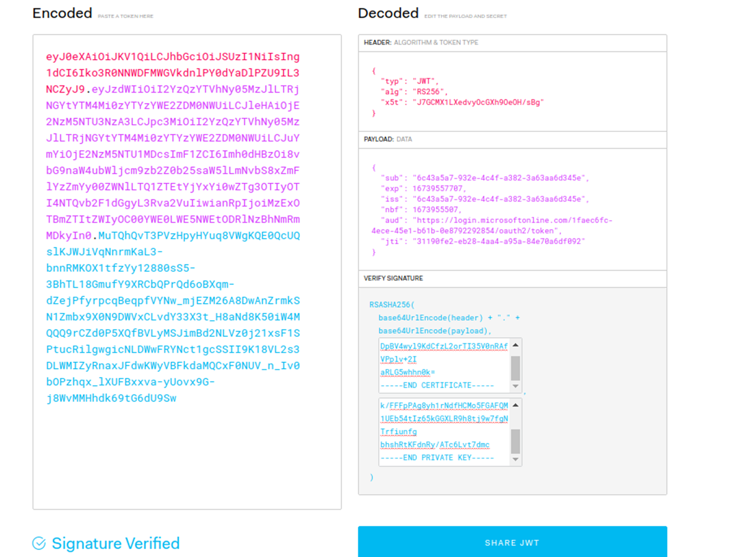Click the VERIFY SIGNATURE section label
756x557 pixels.
pos(393,278)
